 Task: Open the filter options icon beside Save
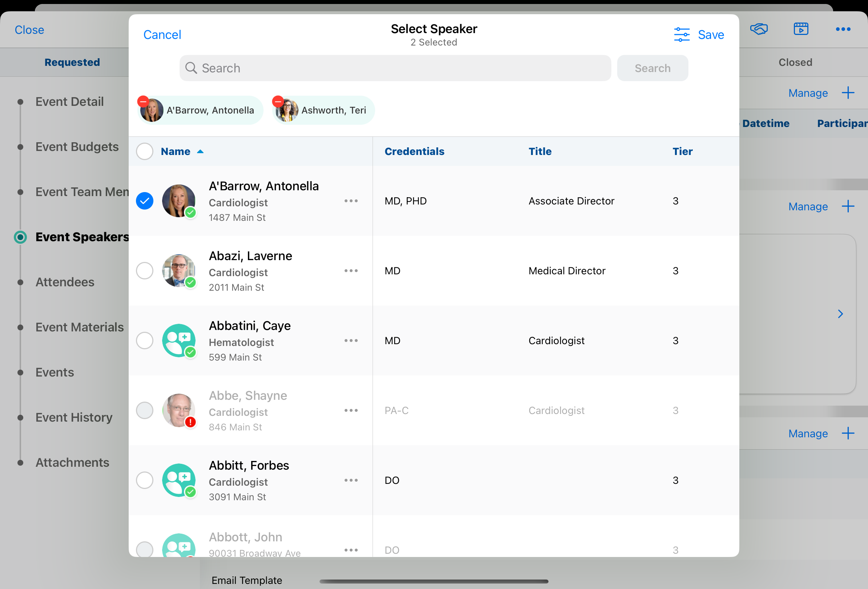coord(681,35)
